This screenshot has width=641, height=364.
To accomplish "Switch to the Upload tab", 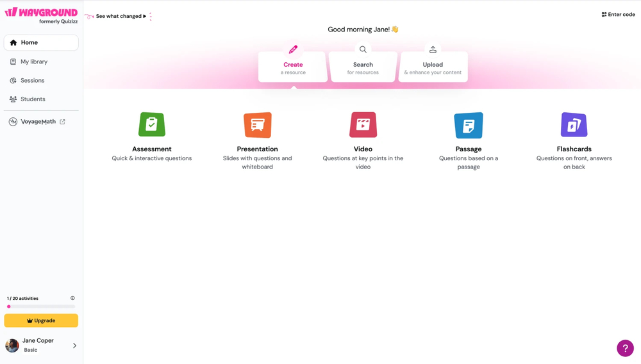I will pos(433,67).
